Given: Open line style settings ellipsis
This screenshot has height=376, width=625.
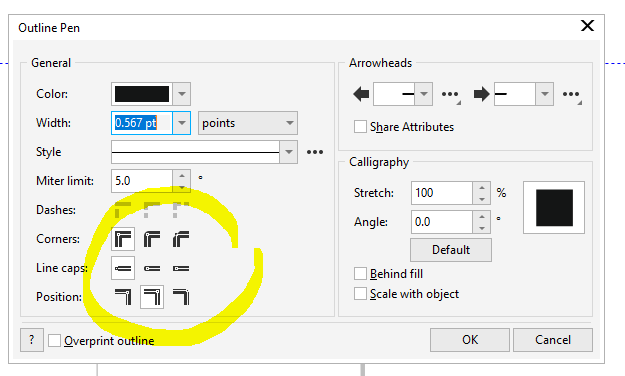Looking at the screenshot, I should click(x=315, y=152).
